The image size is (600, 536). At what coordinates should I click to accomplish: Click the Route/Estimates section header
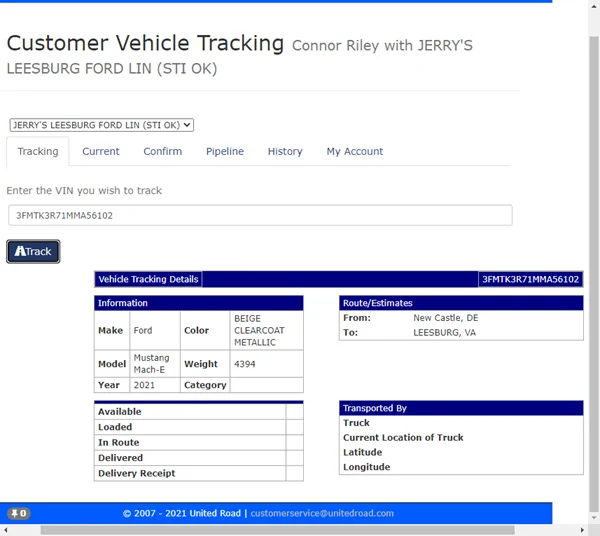coord(461,303)
